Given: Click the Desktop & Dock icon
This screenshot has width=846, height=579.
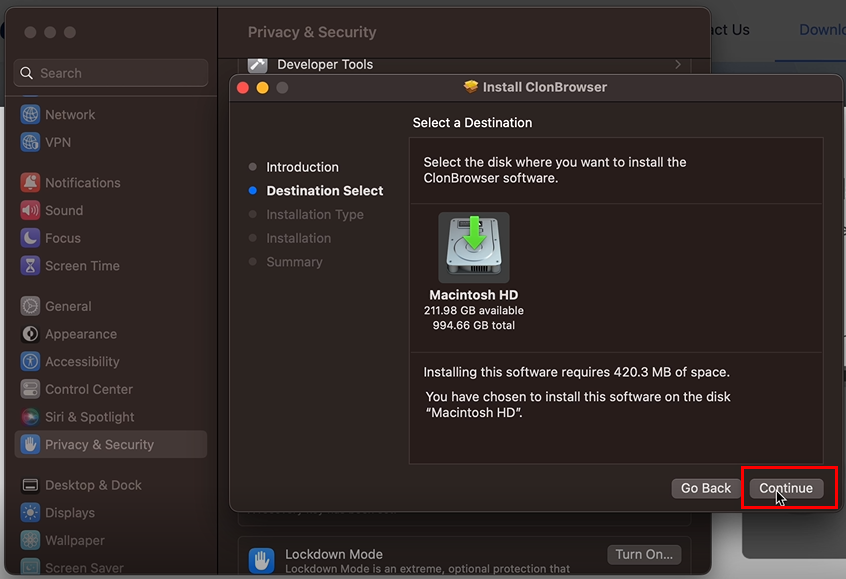Looking at the screenshot, I should (30, 485).
